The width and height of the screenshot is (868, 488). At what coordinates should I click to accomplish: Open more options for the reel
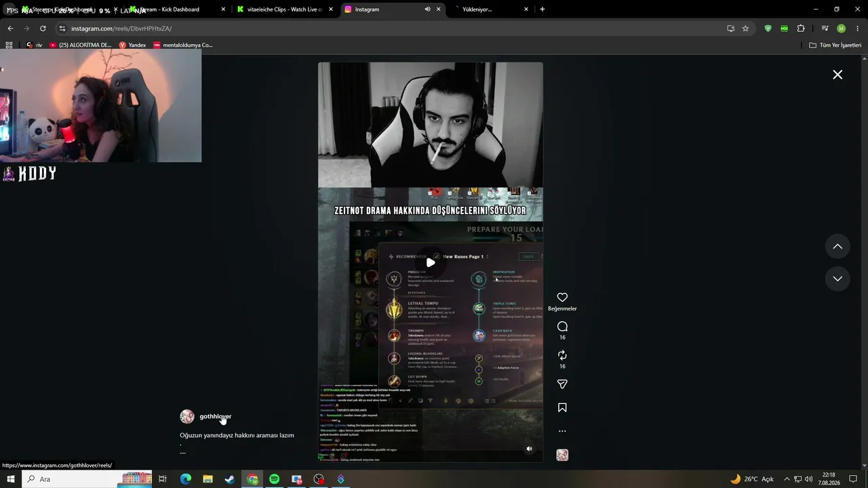562,431
